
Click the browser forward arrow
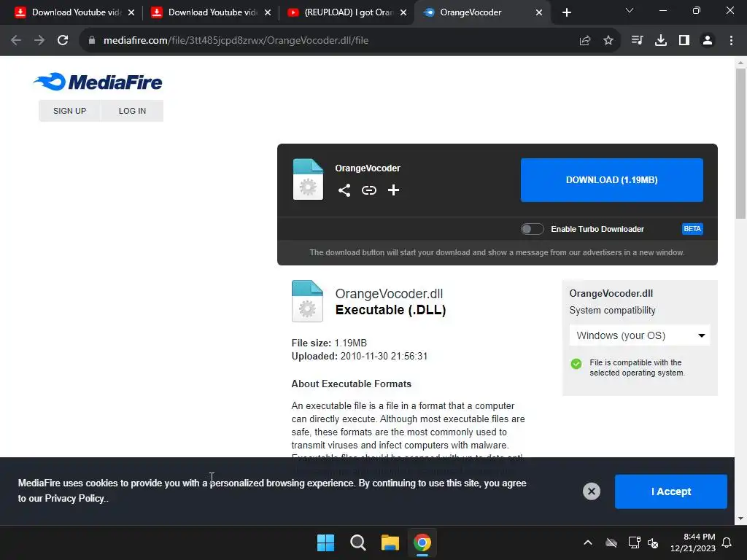(39, 41)
